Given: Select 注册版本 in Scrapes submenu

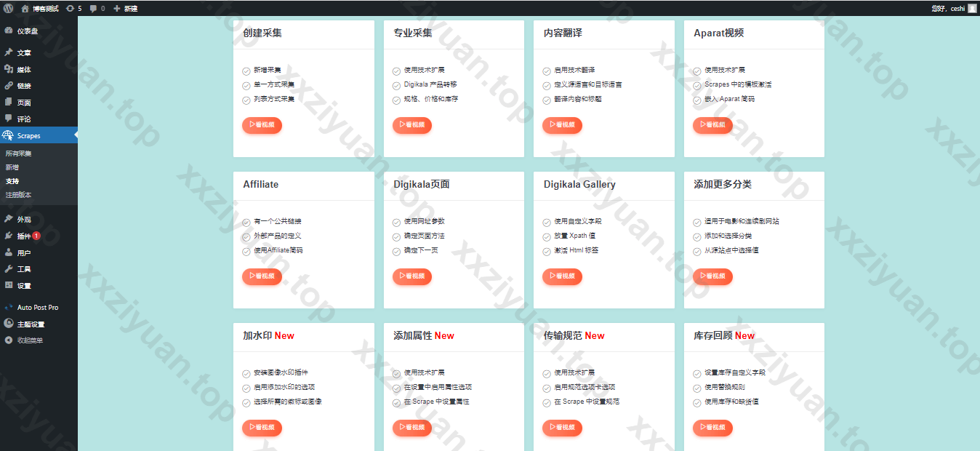Looking at the screenshot, I should click(x=19, y=195).
